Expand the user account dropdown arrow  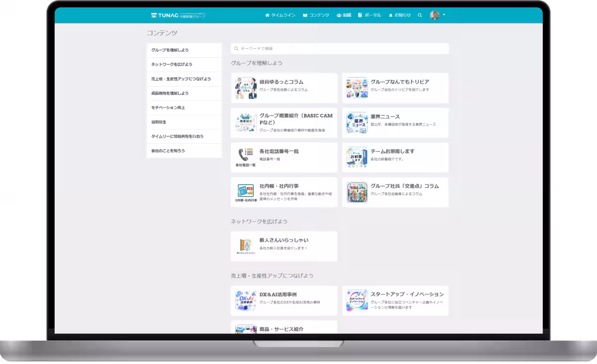click(444, 15)
